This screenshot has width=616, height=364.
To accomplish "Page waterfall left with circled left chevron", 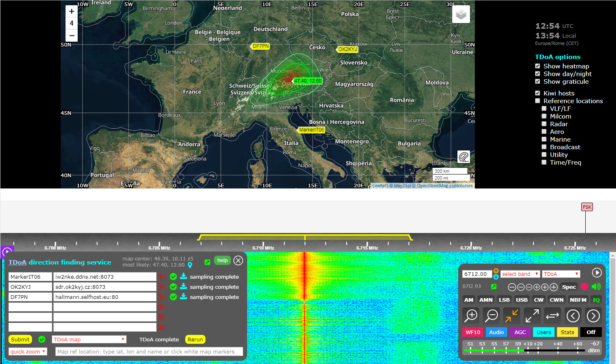I will pyautogui.click(x=573, y=315).
